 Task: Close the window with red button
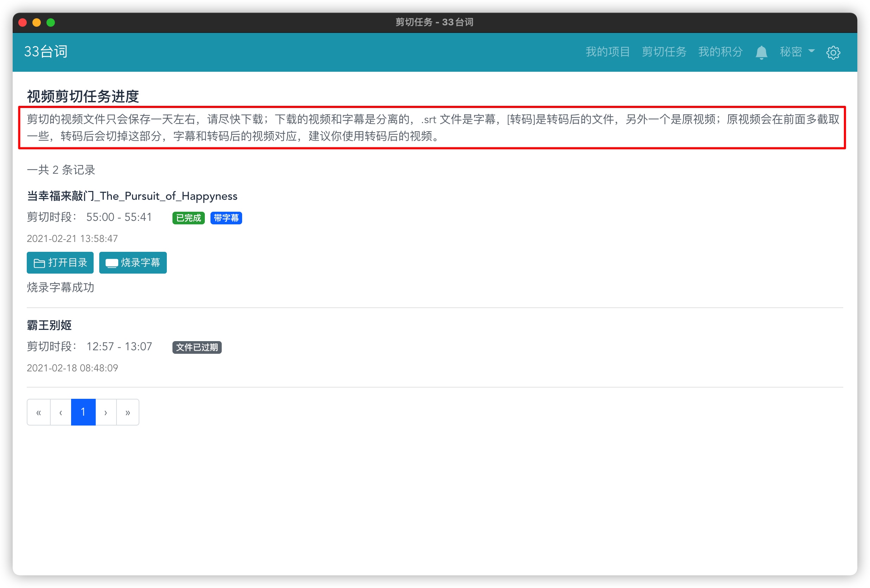(23, 23)
